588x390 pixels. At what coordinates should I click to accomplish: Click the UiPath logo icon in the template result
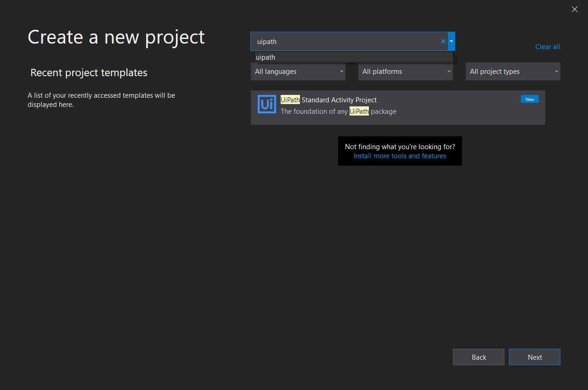pos(267,104)
